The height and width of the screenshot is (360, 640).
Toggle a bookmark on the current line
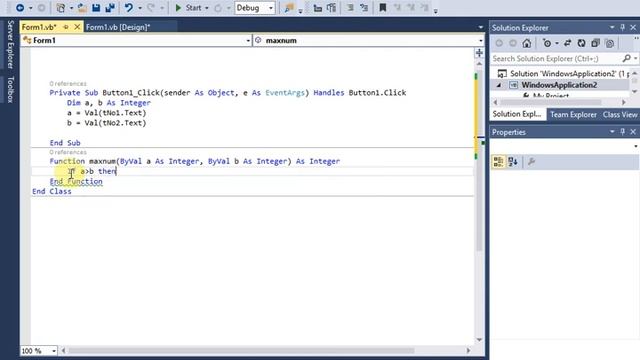tap(382, 8)
